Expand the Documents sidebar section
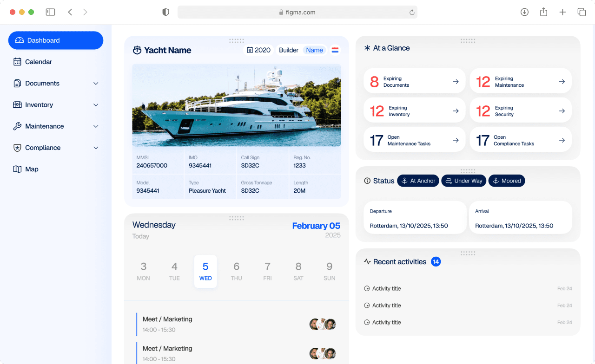 tap(96, 83)
